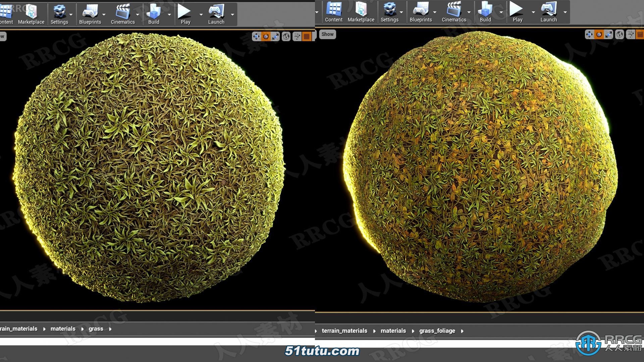This screenshot has width=644, height=362.
Task: Expand arrow after grass breadcrumb
Action: pos(110,329)
